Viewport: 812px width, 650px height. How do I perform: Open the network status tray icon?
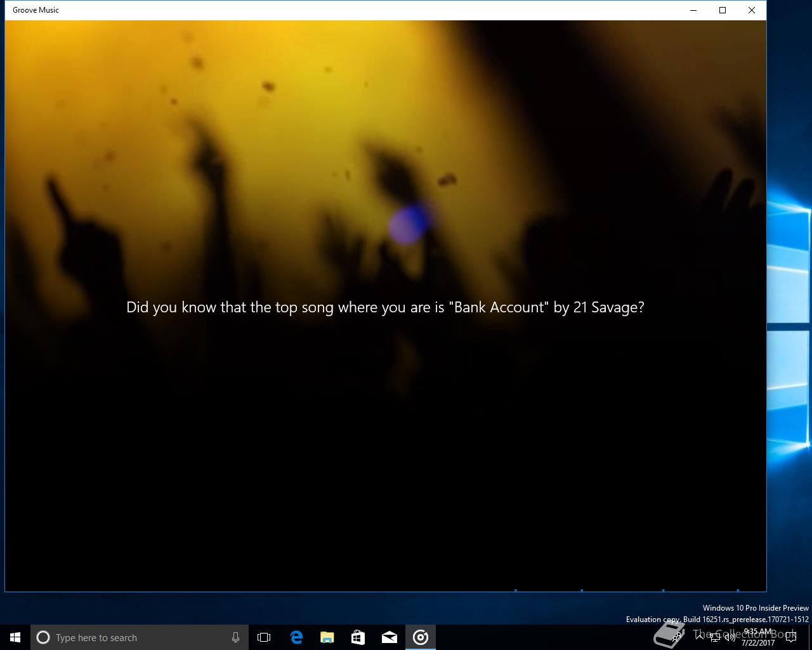714,637
